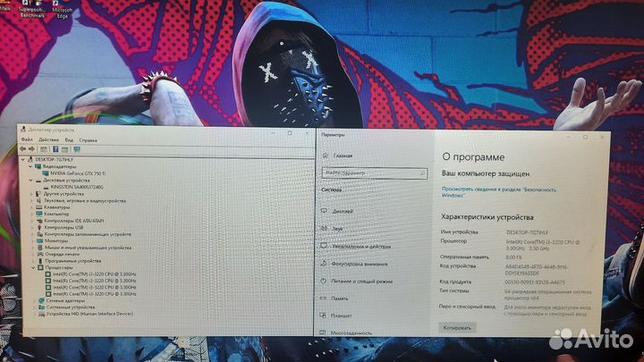The width and height of the screenshot is (644, 362).
Task: Expand the Мониторы category
Action: coord(33,241)
